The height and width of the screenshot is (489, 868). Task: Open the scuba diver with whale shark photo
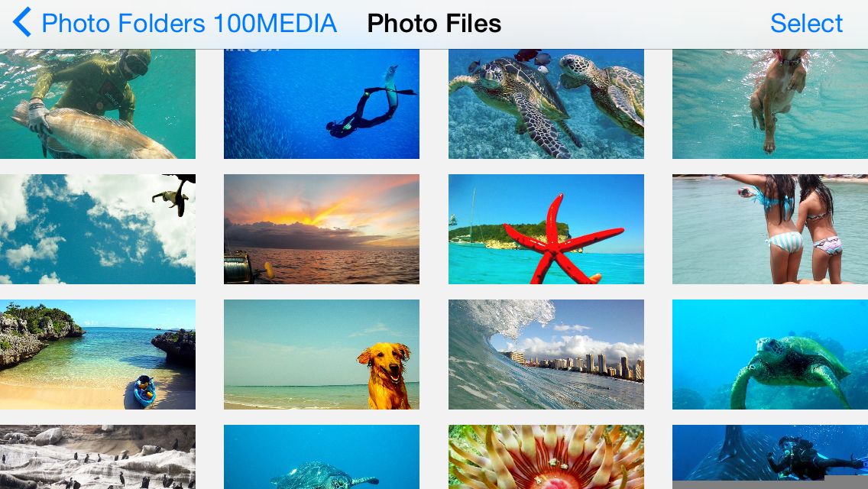[770, 457]
